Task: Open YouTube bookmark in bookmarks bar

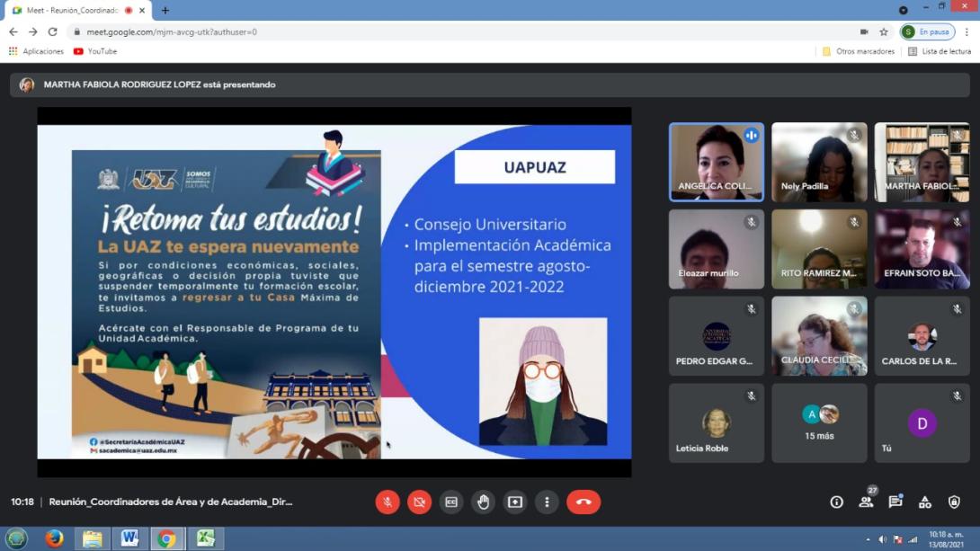Action: coord(95,51)
